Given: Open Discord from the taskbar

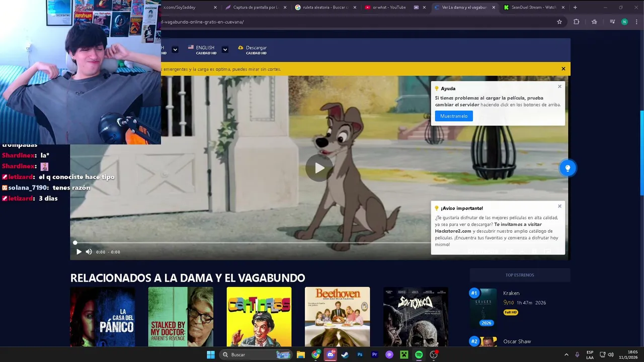Looking at the screenshot, I should pyautogui.click(x=330, y=355).
